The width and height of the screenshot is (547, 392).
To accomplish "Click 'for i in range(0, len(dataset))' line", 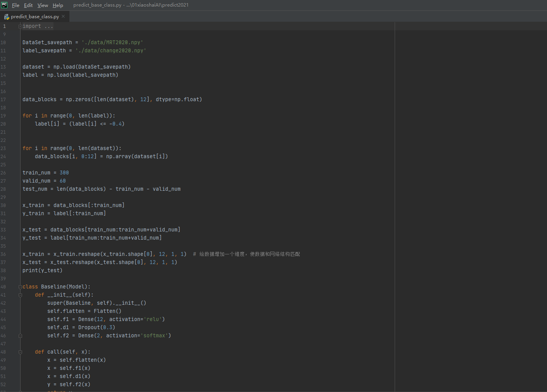I will point(72,149).
